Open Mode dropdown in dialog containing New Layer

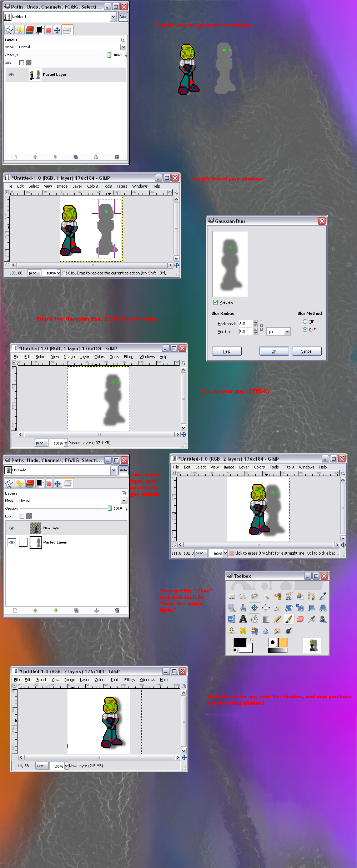(x=124, y=501)
